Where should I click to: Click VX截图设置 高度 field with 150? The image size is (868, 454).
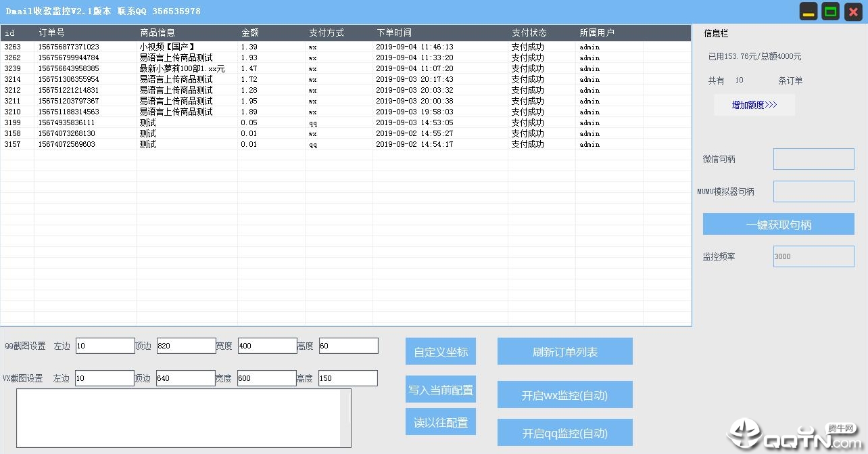coord(348,378)
